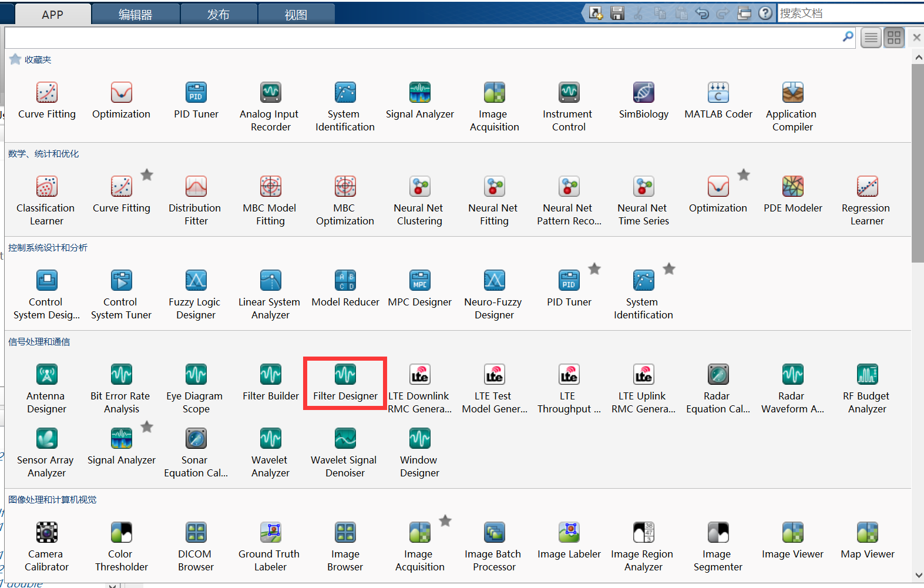Toggle favorite star on Curve Fitting in math section
This screenshot has width=924, height=588.
click(147, 174)
